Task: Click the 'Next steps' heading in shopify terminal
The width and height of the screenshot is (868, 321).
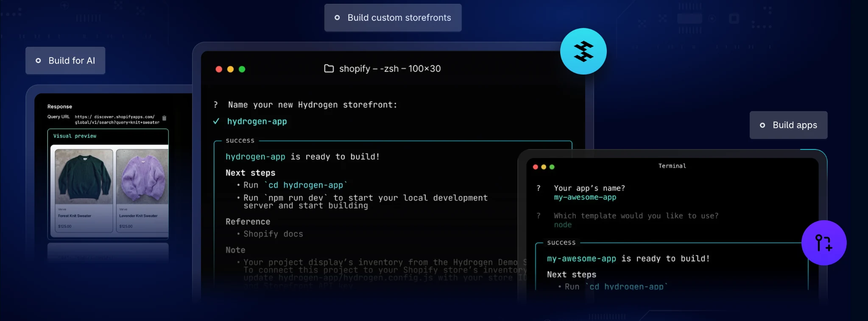Action: pos(250,173)
